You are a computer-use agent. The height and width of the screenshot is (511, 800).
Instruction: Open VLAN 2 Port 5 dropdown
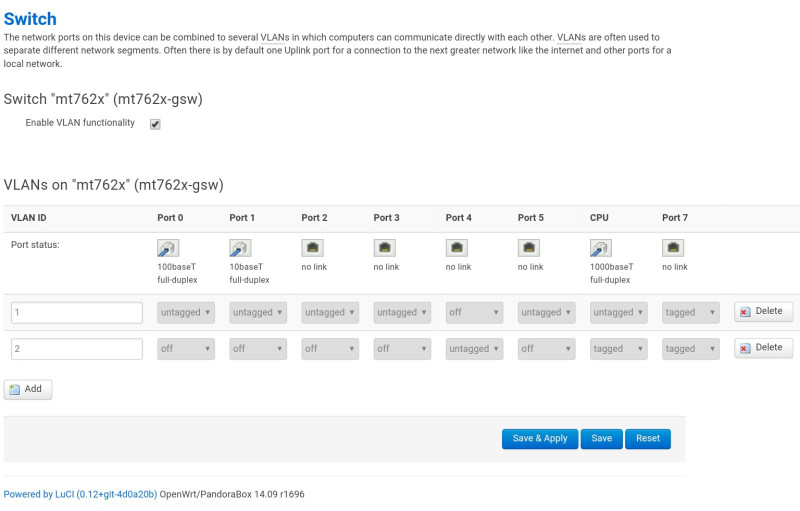pyautogui.click(x=546, y=349)
